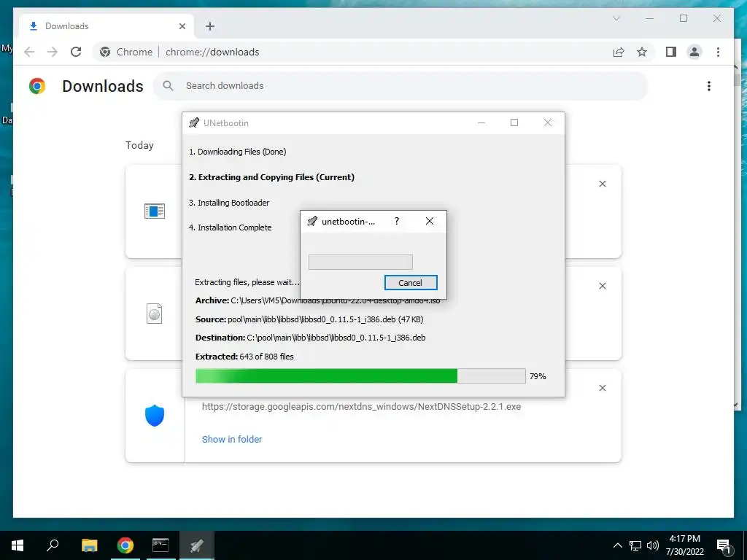Viewport: 747px width, 560px height.
Task: Switch to Chrome via taskbar icon
Action: pos(125,545)
